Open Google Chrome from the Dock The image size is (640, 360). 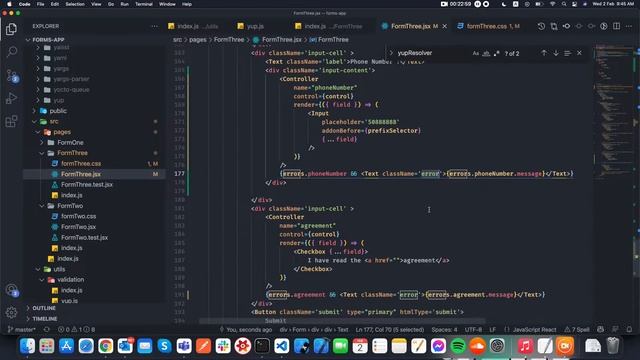tap(105, 346)
